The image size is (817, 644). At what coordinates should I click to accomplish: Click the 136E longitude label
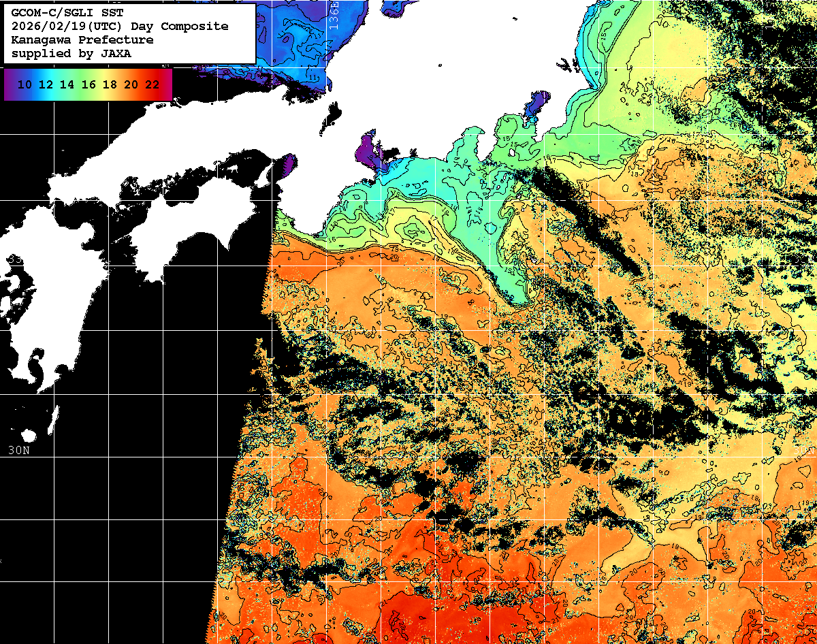(333, 15)
